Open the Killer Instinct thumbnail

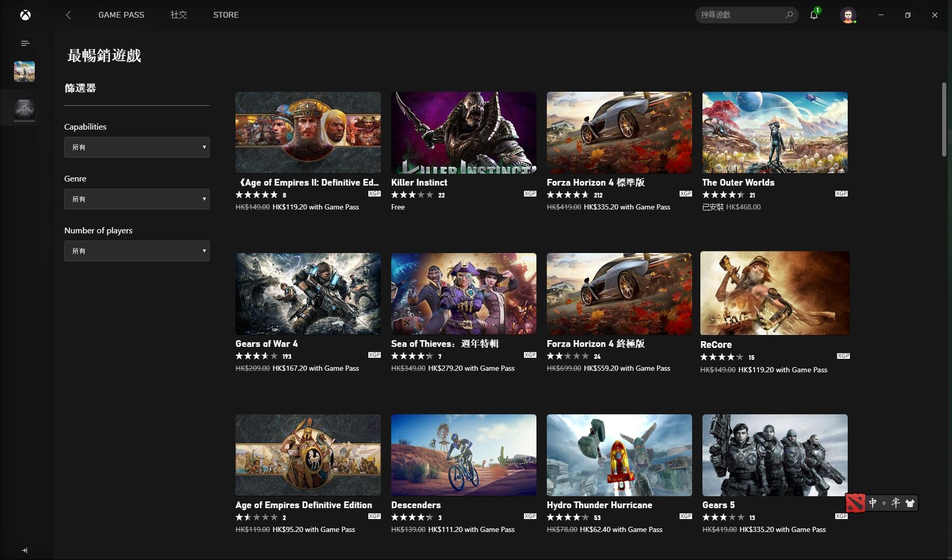click(x=464, y=133)
